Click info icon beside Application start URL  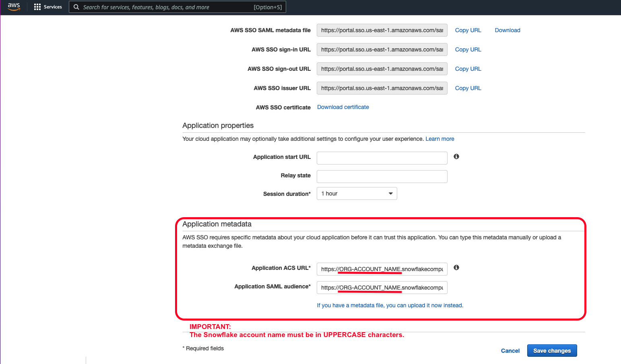[x=456, y=156]
